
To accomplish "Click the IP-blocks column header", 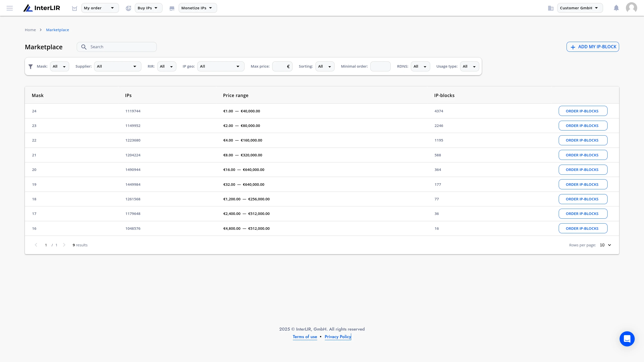I will (444, 96).
